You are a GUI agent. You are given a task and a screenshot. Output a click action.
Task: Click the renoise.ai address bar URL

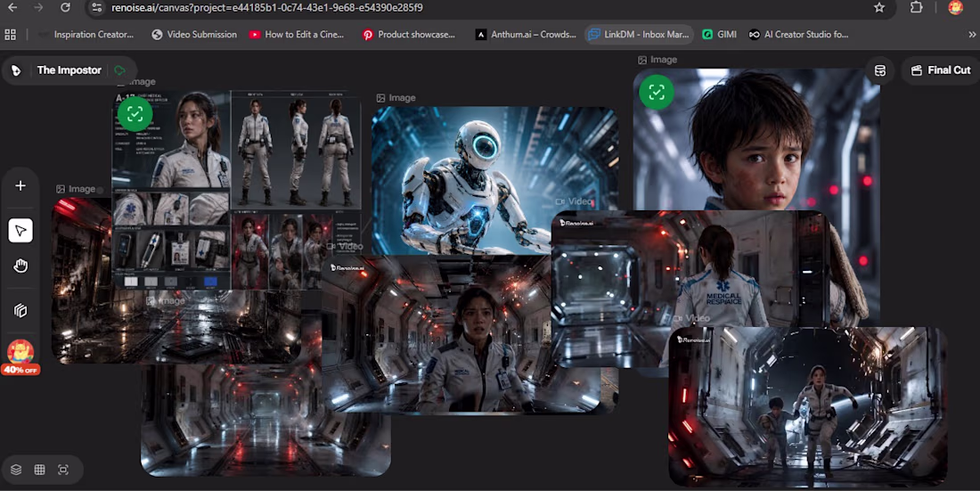coord(267,7)
